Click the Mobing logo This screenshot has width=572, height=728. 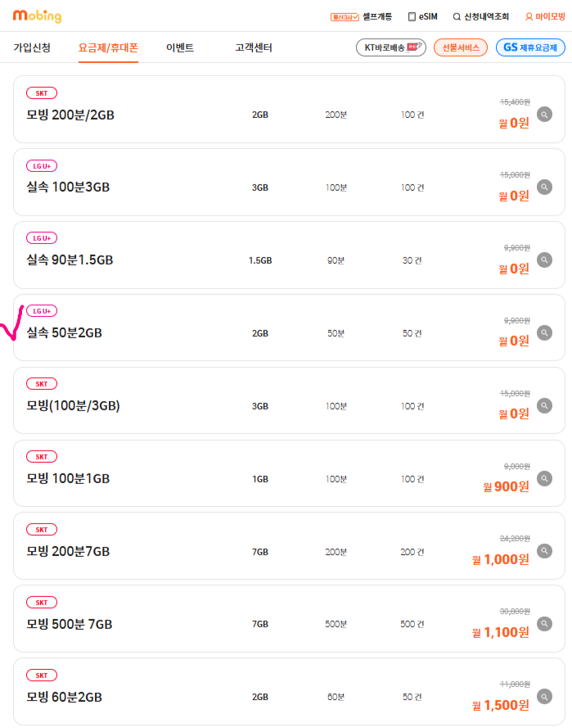[x=37, y=16]
